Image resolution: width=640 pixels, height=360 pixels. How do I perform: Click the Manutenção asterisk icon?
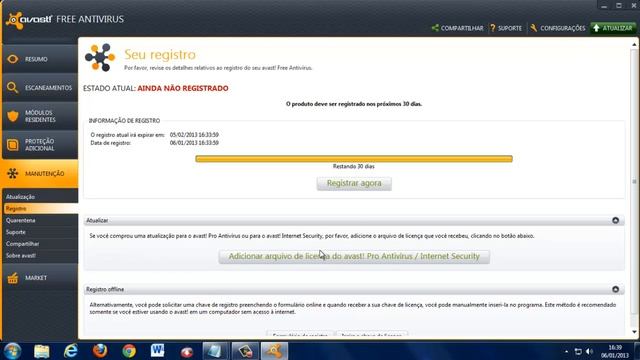pyautogui.click(x=13, y=173)
